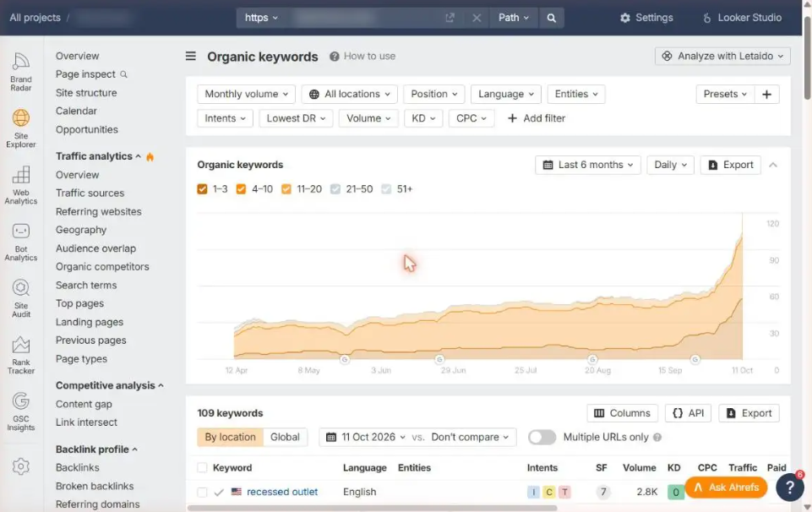Screen dimensions: 812x512
Task: Click the page vertical scrollbar
Action: pyautogui.click(x=807, y=57)
